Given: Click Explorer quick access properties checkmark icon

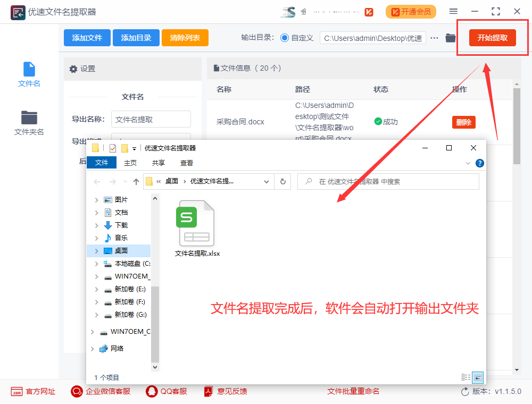Looking at the screenshot, I should coord(113,148).
